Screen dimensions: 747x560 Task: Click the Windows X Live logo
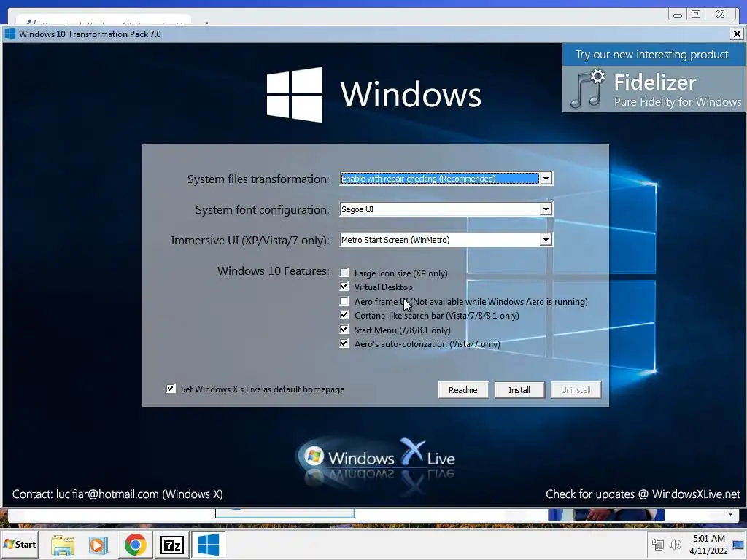point(377,458)
